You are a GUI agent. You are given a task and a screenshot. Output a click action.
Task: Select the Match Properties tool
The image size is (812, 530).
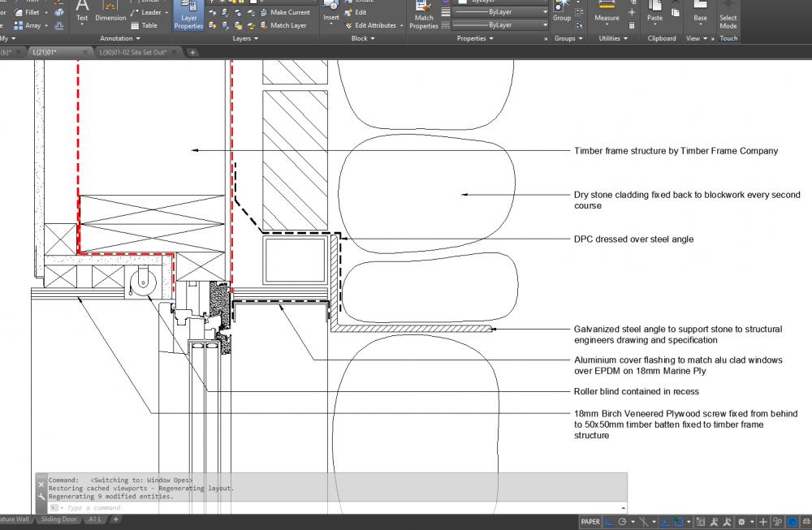coord(424,15)
